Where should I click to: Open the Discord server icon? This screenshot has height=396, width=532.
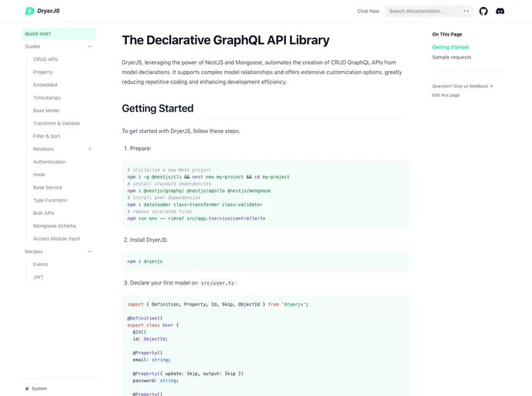point(500,11)
